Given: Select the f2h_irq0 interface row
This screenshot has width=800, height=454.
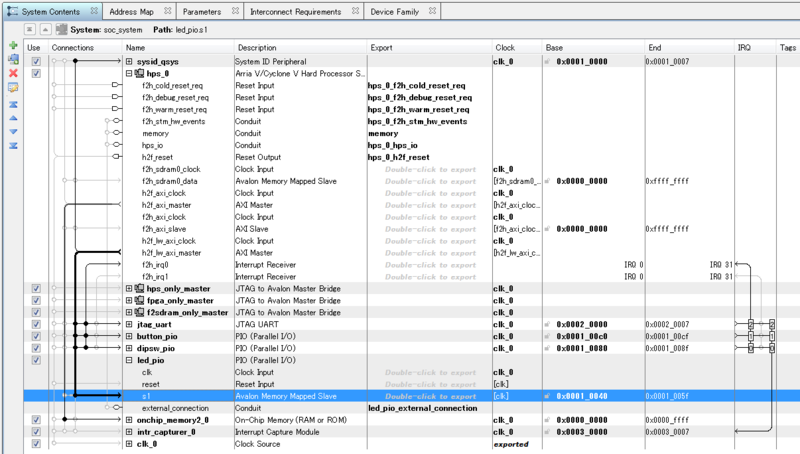Looking at the screenshot, I should point(412,265).
